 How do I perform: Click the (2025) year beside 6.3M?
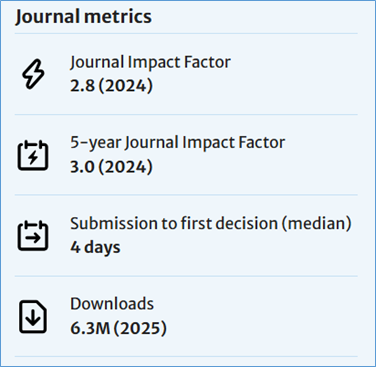[x=140, y=328]
